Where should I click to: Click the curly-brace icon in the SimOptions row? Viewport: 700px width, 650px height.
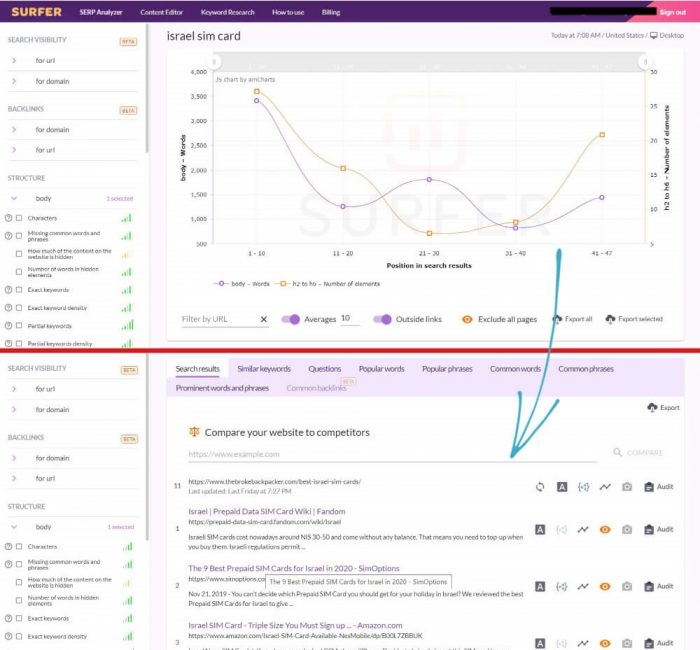pyautogui.click(x=562, y=586)
